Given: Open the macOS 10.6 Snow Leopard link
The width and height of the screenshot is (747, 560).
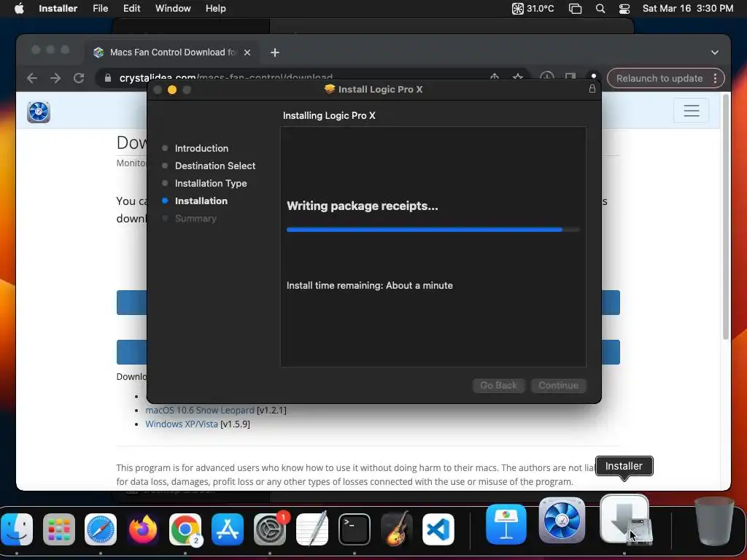Looking at the screenshot, I should pos(200,410).
